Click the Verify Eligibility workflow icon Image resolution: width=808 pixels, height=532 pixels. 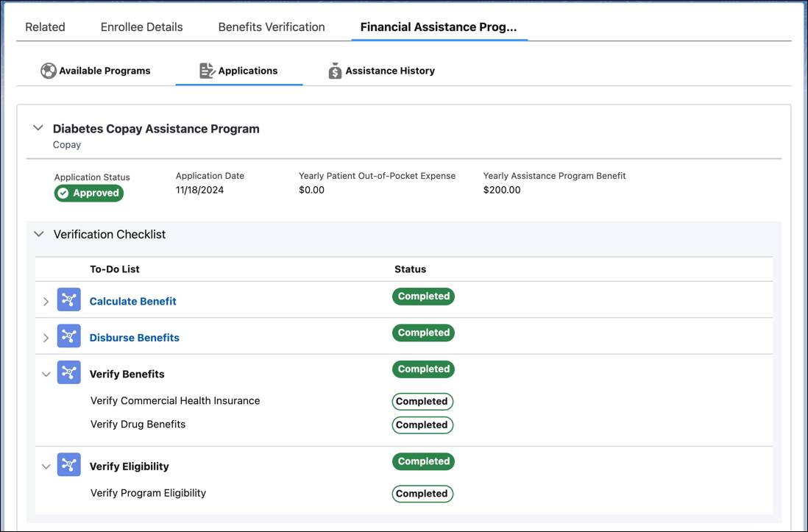click(69, 466)
